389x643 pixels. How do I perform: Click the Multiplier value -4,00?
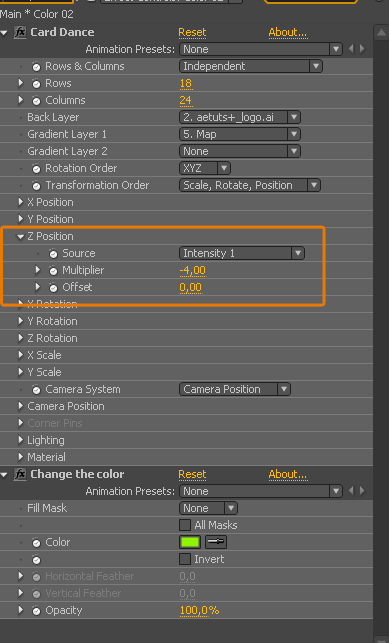193,271
